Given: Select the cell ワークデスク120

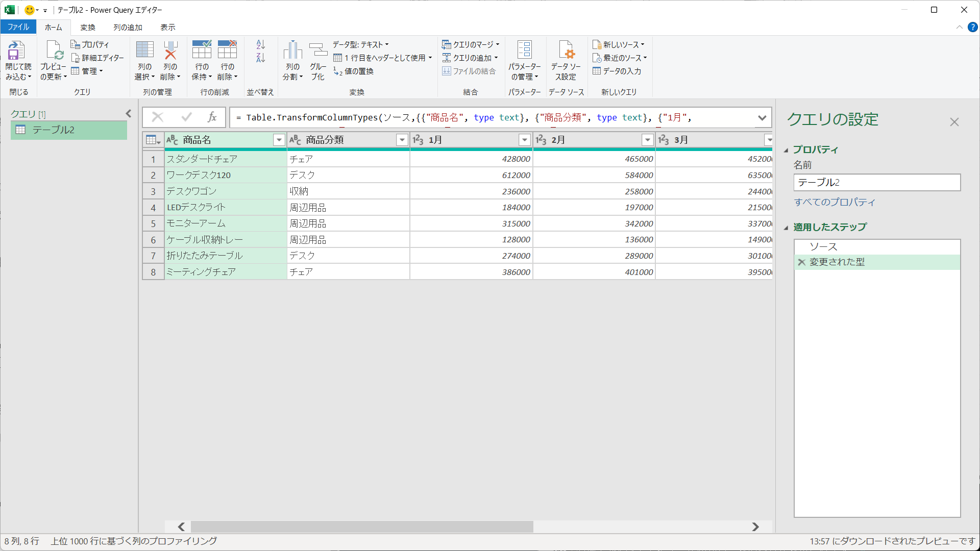Looking at the screenshot, I should [226, 175].
